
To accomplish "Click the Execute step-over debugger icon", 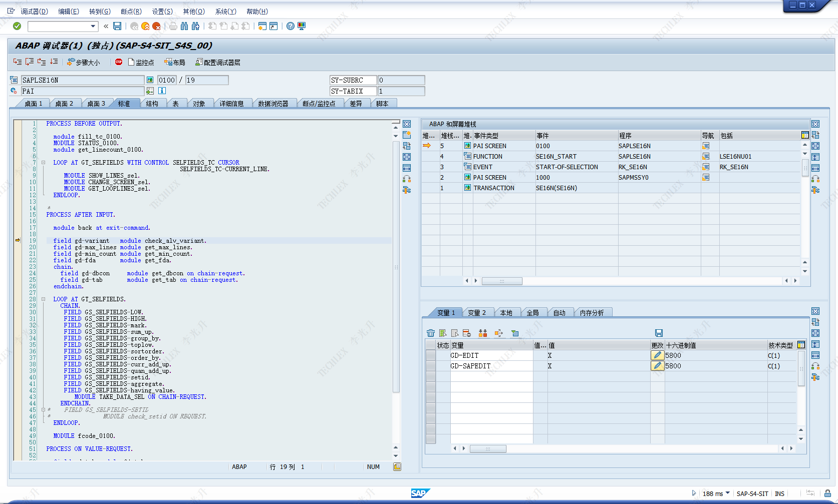I will (x=30, y=62).
